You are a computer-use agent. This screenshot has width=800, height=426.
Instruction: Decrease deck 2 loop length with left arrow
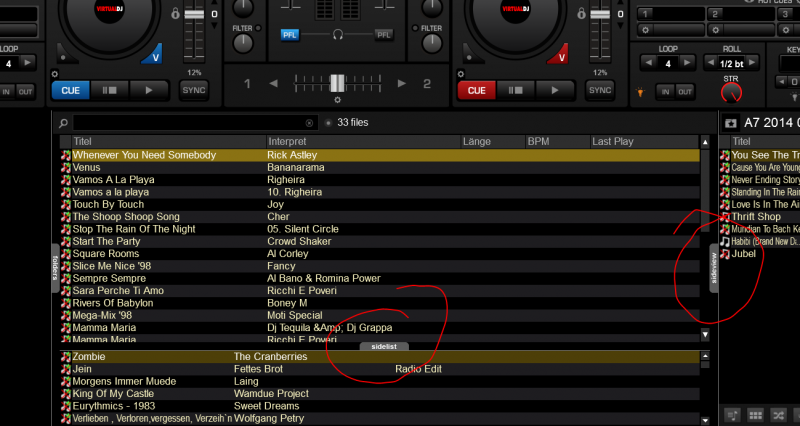(648, 63)
